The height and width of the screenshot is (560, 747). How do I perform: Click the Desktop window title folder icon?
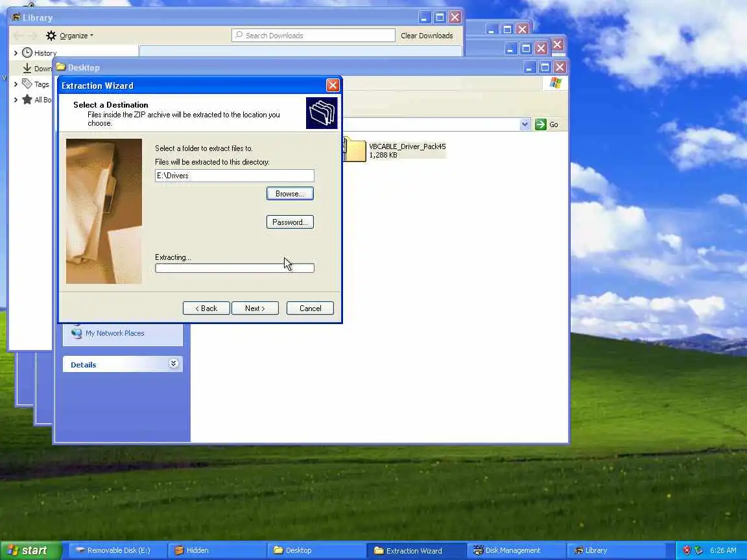tap(61, 67)
